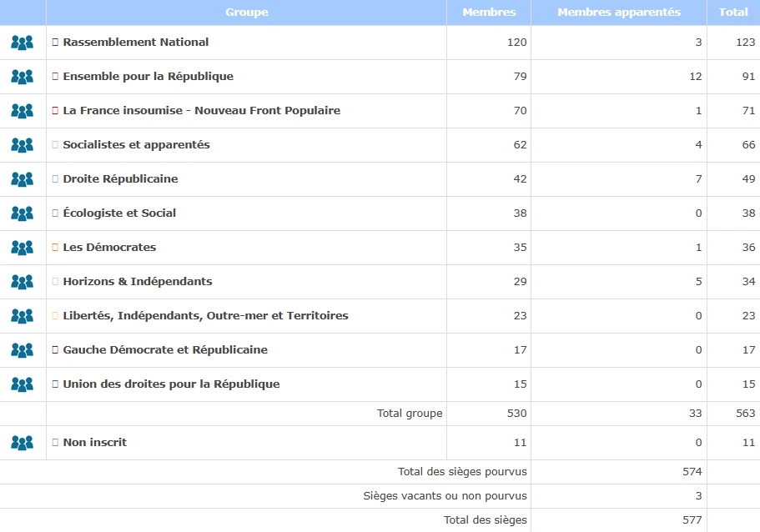This screenshot has width=760, height=532.
Task: Click the group icon beside Rassemblement National
Action: pyautogui.click(x=23, y=43)
